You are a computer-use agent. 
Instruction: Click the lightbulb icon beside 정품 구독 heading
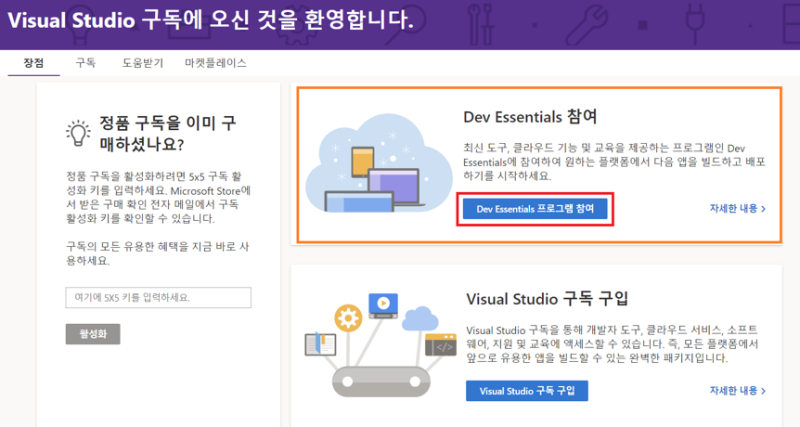pos(78,133)
